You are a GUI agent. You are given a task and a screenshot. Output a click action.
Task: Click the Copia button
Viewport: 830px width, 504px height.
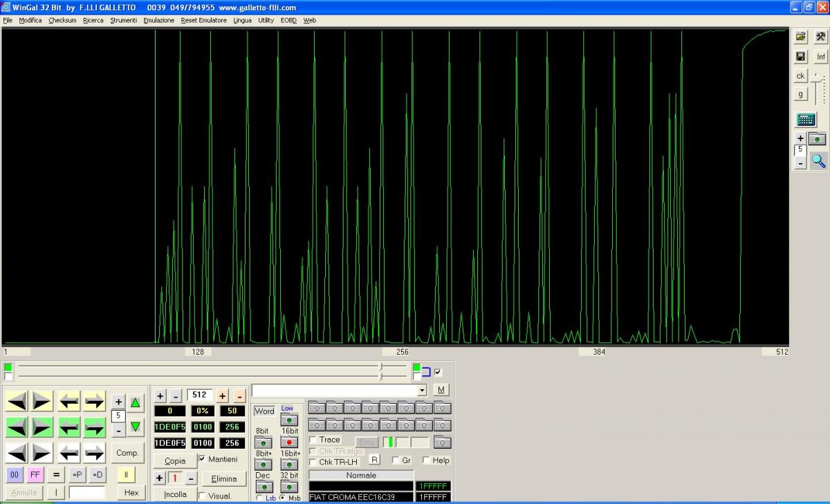pyautogui.click(x=175, y=460)
